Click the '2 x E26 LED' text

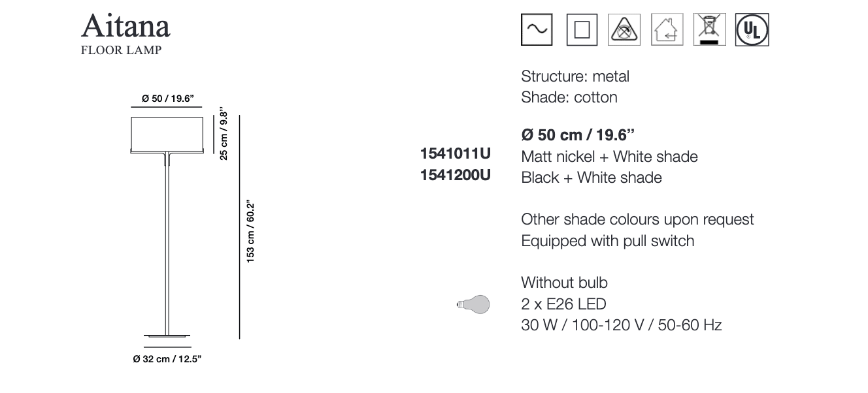(x=563, y=304)
